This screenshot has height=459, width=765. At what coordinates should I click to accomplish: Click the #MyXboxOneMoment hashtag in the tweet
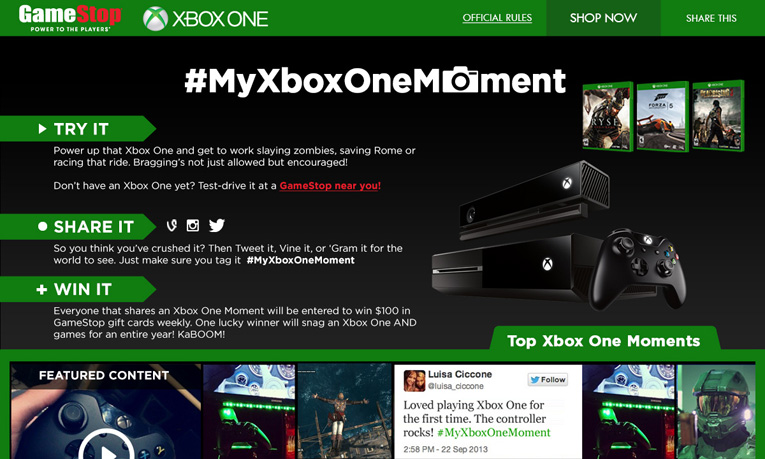coord(494,433)
